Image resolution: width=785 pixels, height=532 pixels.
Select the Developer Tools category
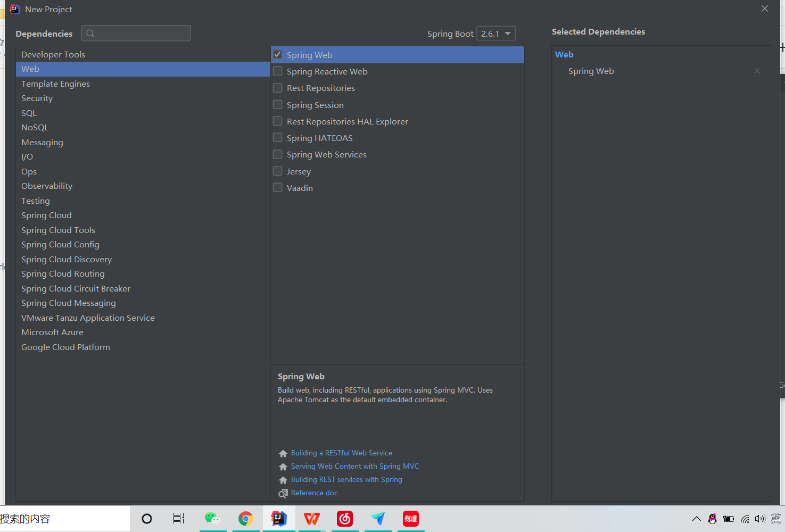point(143,54)
